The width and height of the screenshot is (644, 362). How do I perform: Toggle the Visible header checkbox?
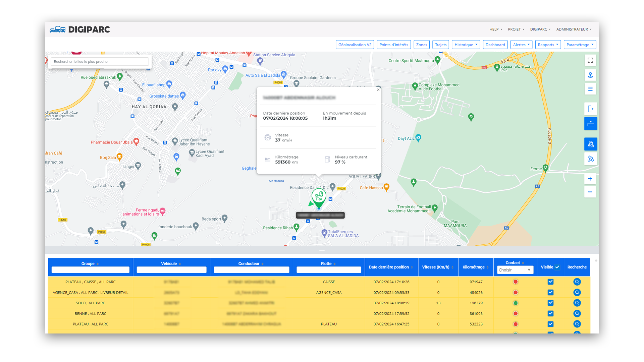(557, 267)
